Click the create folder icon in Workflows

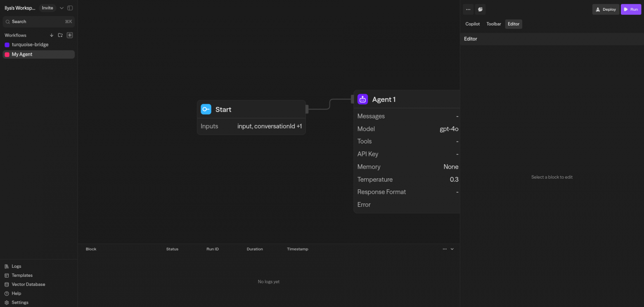tap(60, 35)
